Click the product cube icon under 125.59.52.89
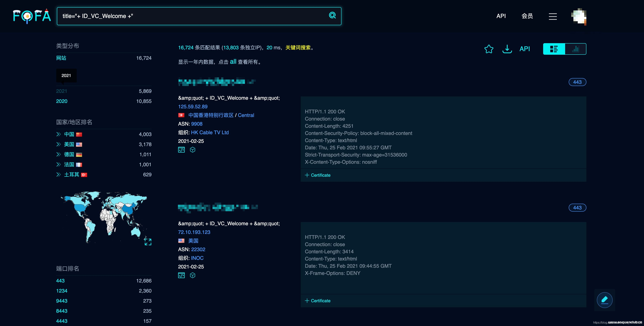The width and height of the screenshot is (644, 326). point(193,150)
